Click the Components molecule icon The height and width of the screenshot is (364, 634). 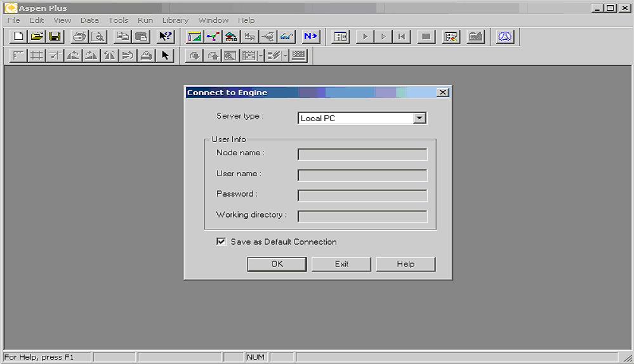[213, 37]
